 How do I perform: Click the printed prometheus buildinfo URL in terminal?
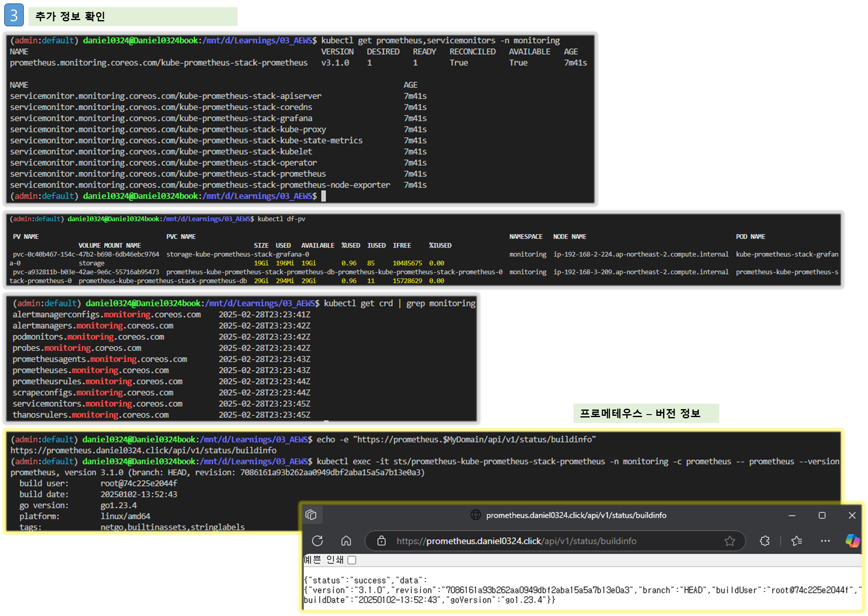(x=143, y=451)
